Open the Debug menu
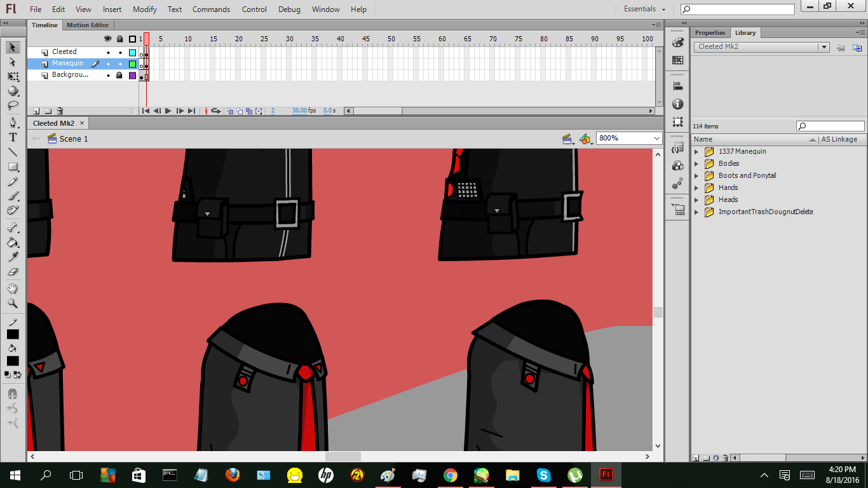 [x=289, y=10]
